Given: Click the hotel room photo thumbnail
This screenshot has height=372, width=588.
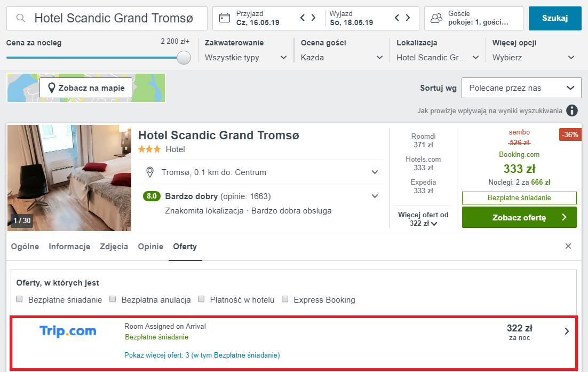Looking at the screenshot, I should click(x=69, y=178).
